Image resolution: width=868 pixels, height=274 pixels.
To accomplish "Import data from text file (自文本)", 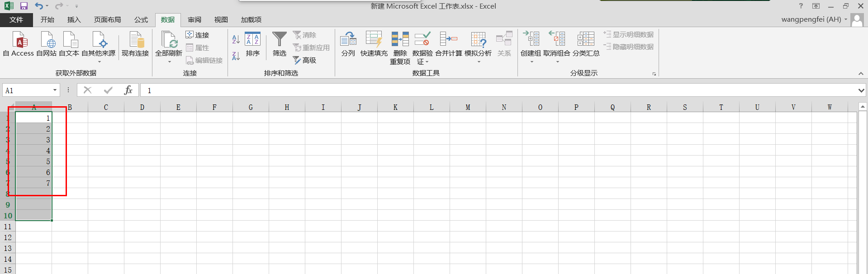I will click(x=69, y=44).
